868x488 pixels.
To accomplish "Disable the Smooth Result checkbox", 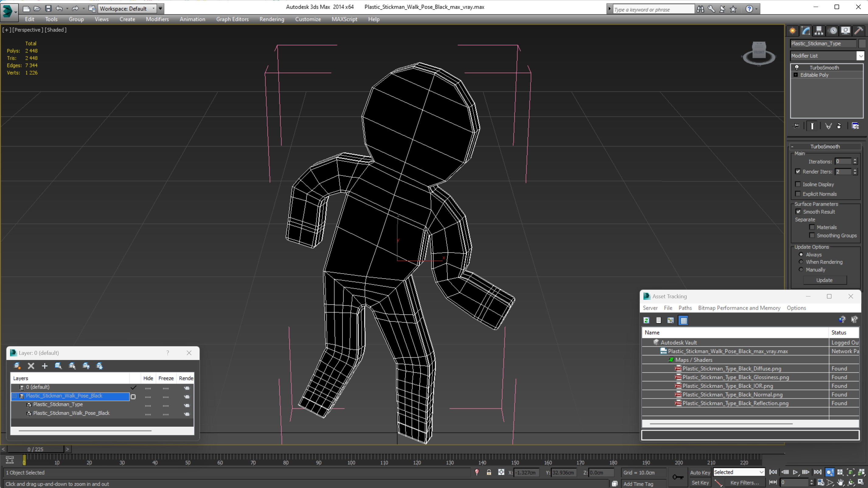I will [798, 212].
